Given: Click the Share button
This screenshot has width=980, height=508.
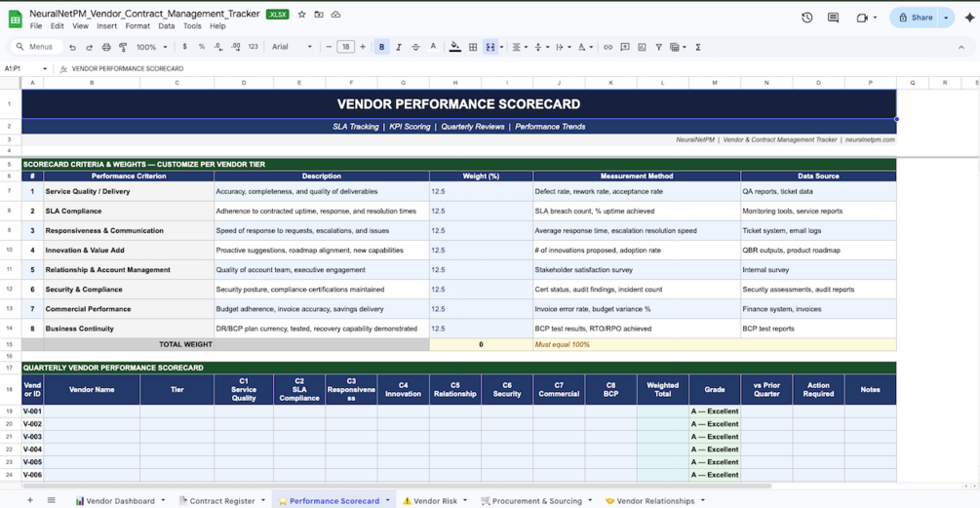Looking at the screenshot, I should 916,18.
